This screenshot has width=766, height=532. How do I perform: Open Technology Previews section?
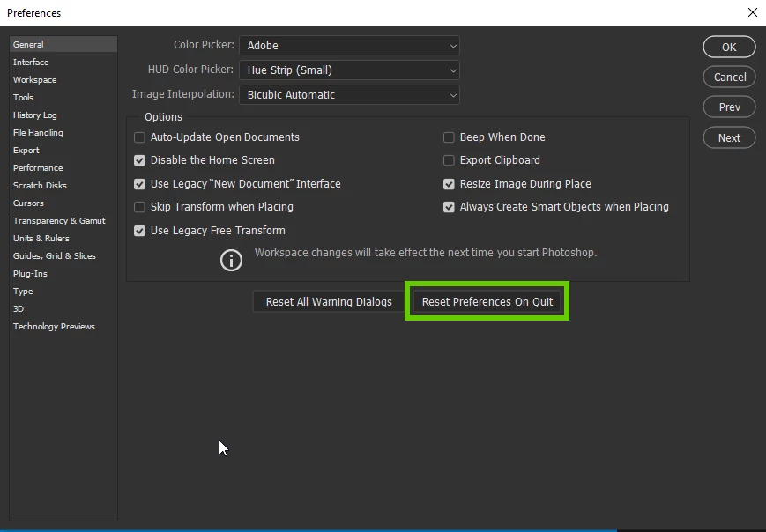[x=63, y=327]
